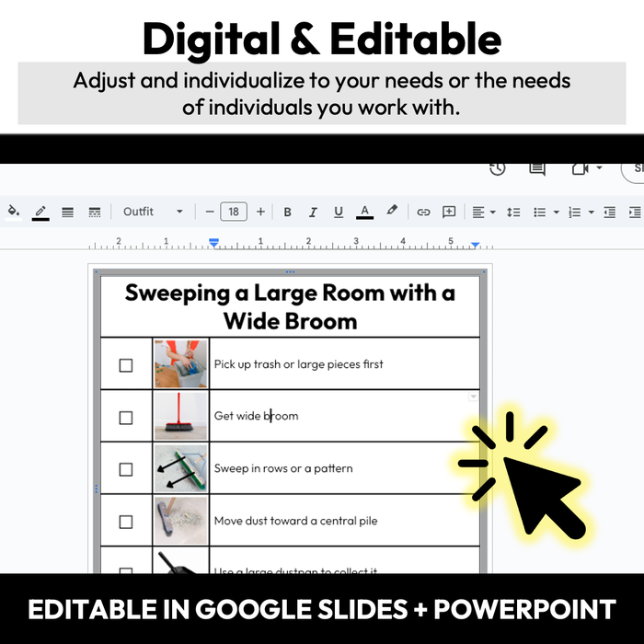Click the border dash style icon
This screenshot has height=644, width=644.
click(x=94, y=212)
